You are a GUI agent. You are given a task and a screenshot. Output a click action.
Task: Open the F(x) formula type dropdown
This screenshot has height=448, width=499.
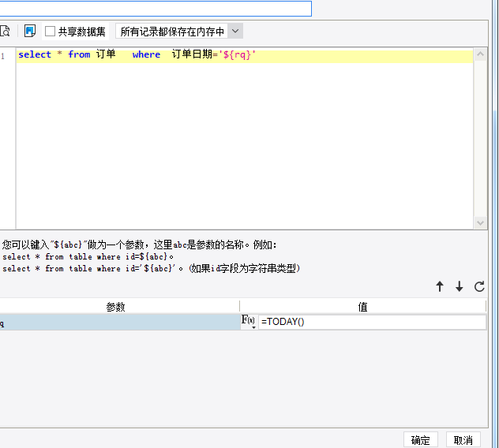(x=249, y=322)
